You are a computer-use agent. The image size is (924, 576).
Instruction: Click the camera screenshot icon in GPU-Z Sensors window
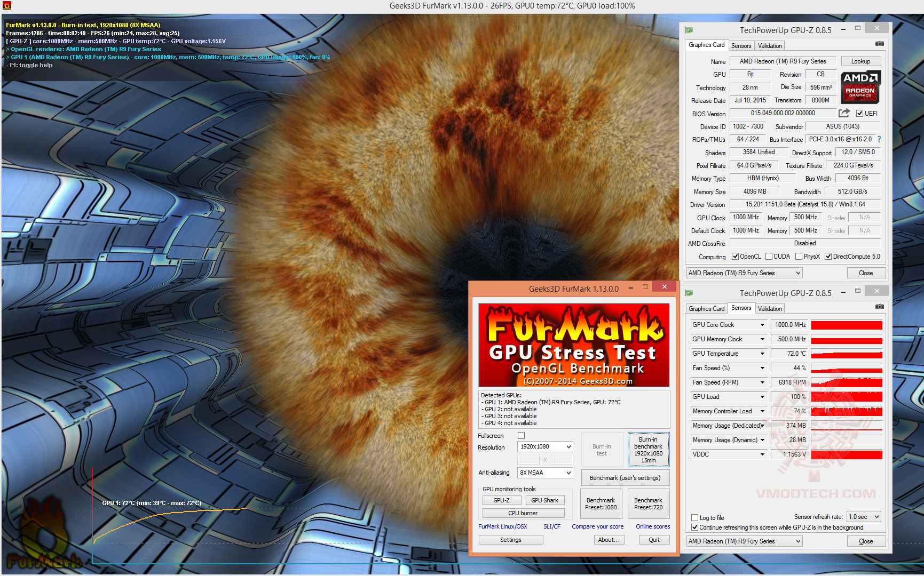coord(879,307)
